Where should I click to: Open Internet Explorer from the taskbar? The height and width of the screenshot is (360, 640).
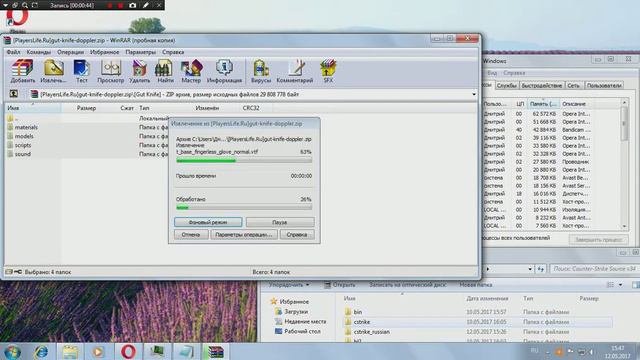pos(41,351)
